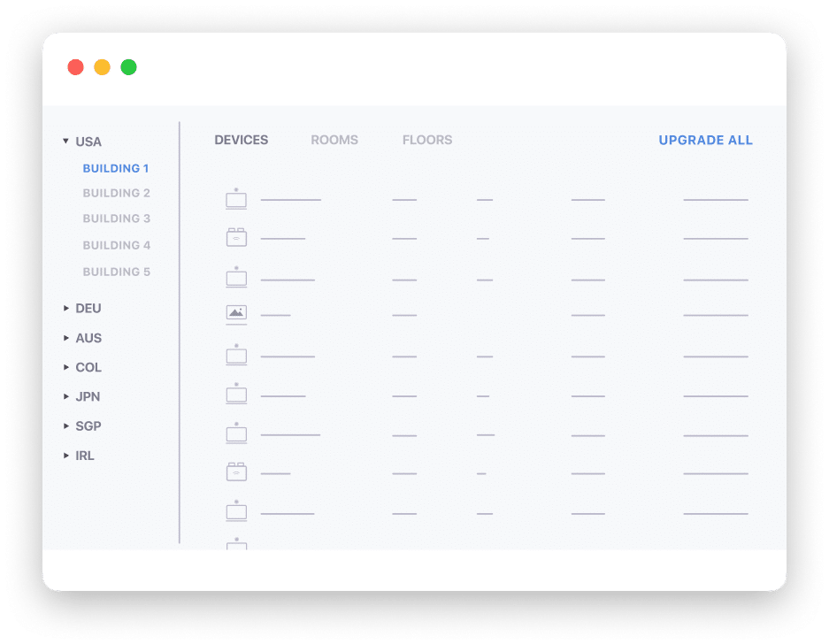
Task: Select the display icon in the first device row
Action: tap(236, 199)
